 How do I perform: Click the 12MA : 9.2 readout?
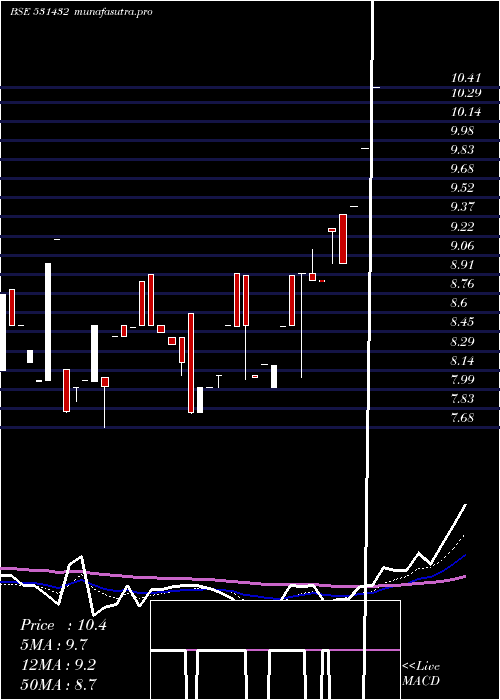pos(58,664)
